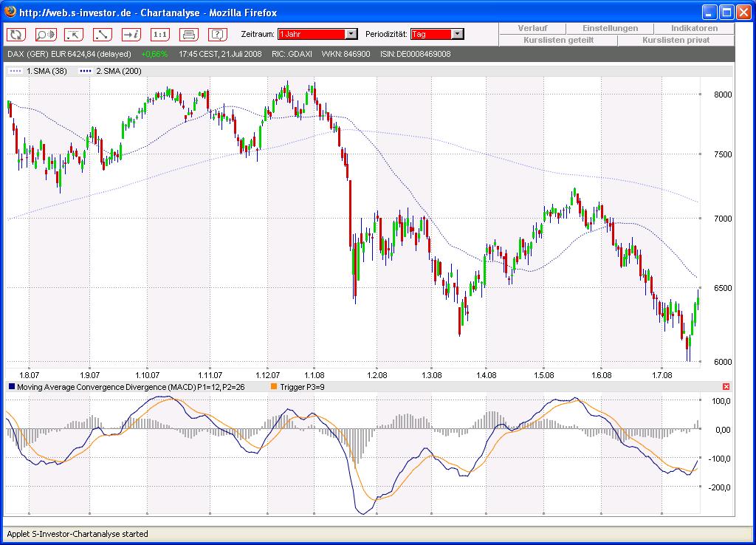The width and height of the screenshot is (756, 545).
Task: Click the 1.7.08 date axis label
Action: coord(662,375)
